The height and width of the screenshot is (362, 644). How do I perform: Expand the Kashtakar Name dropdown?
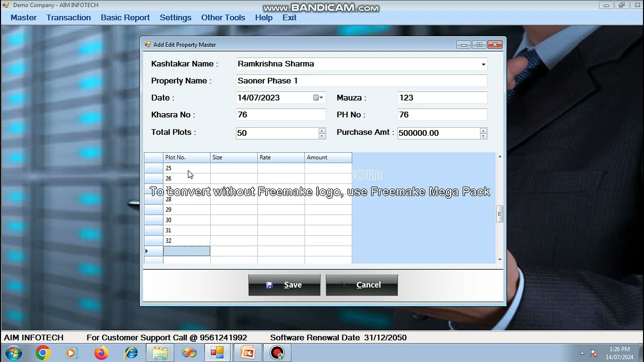(483, 64)
